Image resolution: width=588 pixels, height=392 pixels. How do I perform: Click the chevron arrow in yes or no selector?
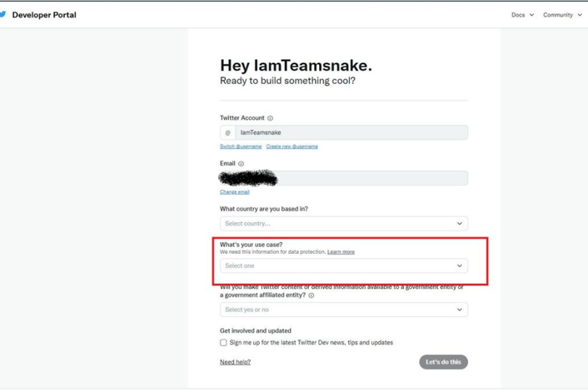pyautogui.click(x=460, y=310)
